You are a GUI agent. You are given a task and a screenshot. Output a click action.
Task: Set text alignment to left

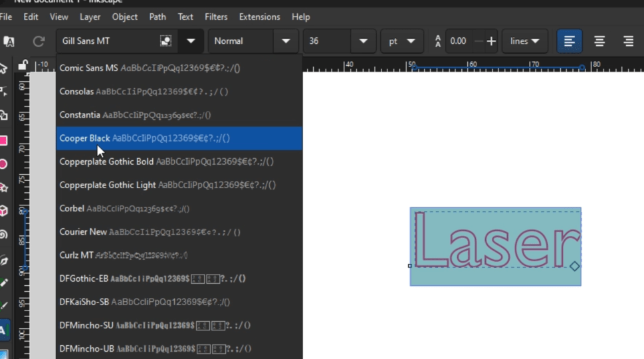pyautogui.click(x=570, y=41)
